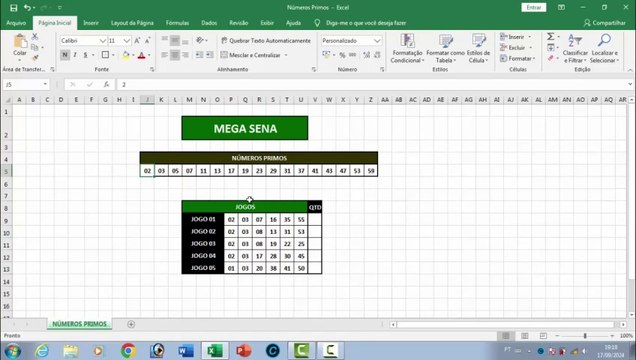This screenshot has width=636, height=360.
Task: Align cell text to the left
Action: pos(164,55)
